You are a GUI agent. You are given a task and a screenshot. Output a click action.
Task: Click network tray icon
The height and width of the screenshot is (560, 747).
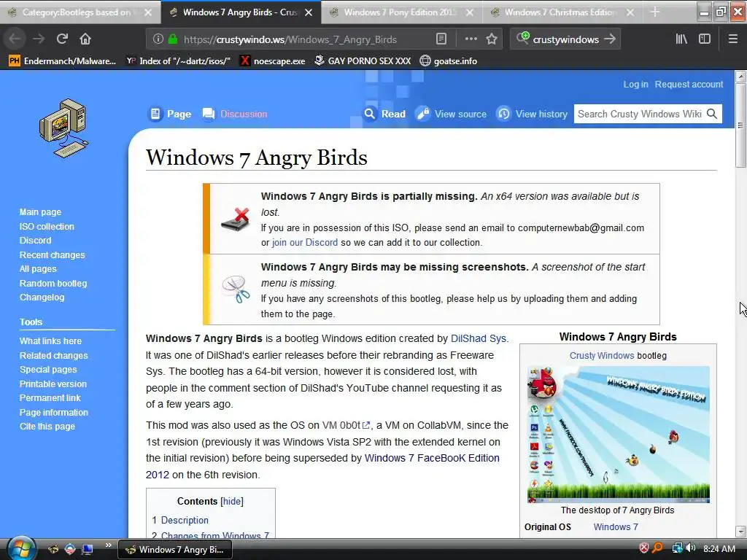click(x=677, y=548)
